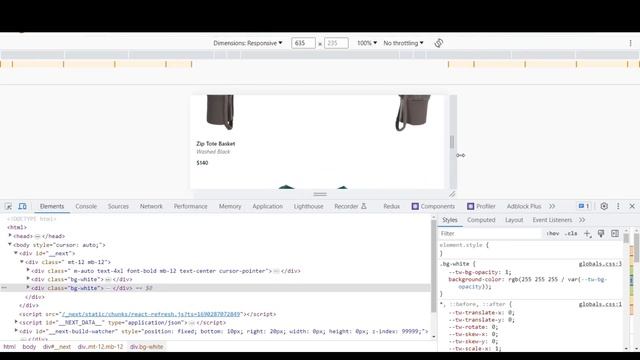Viewport: 640px width, 360px height.
Task: Activate the inspect element picker icon
Action: 8,207
